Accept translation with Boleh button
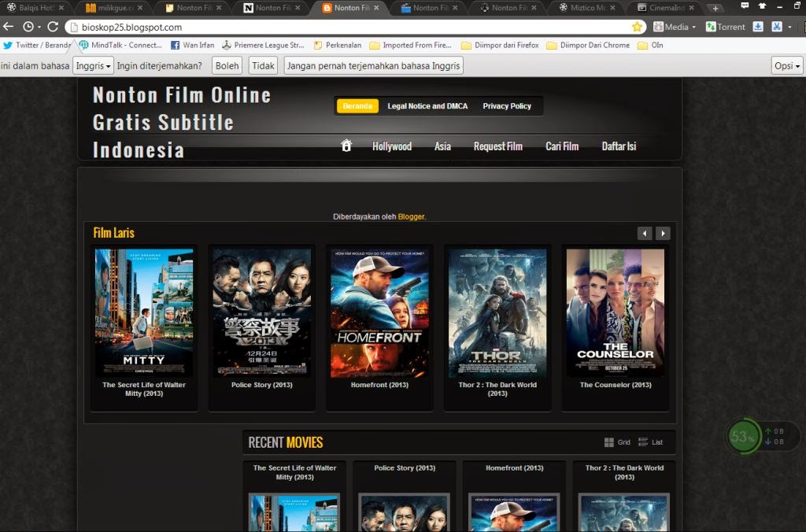This screenshot has width=806, height=532. point(227,66)
